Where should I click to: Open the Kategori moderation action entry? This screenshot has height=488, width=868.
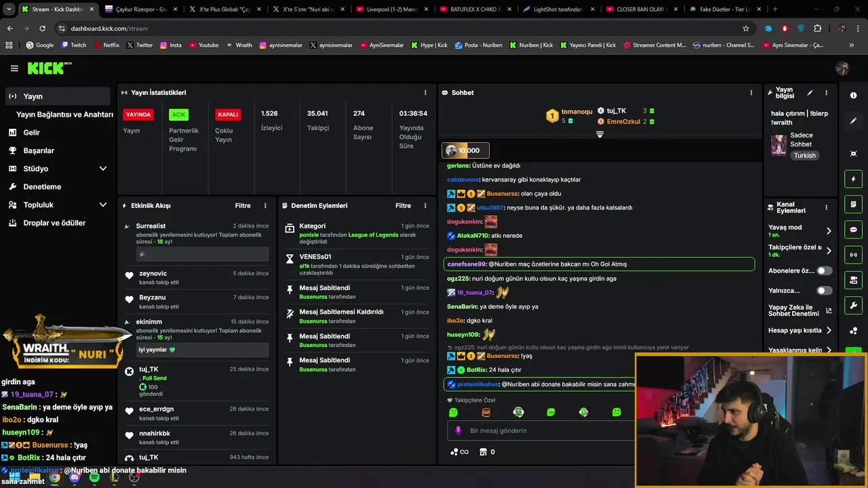(356, 233)
